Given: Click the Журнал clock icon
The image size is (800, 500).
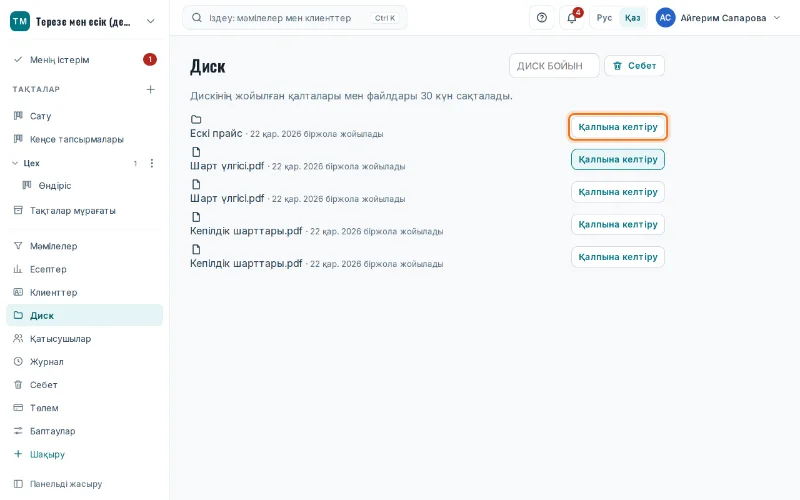Looking at the screenshot, I should coord(18,361).
